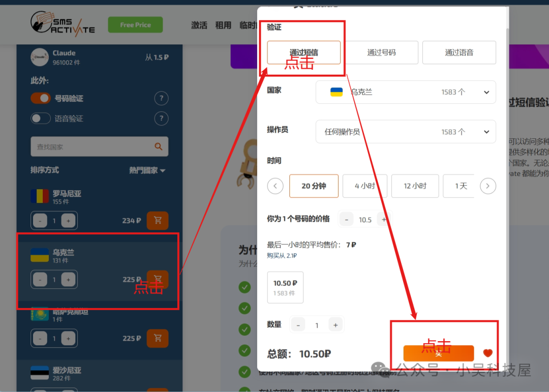Click the Ukraine flag in sidebar
The height and width of the screenshot is (392, 549).
click(x=40, y=255)
